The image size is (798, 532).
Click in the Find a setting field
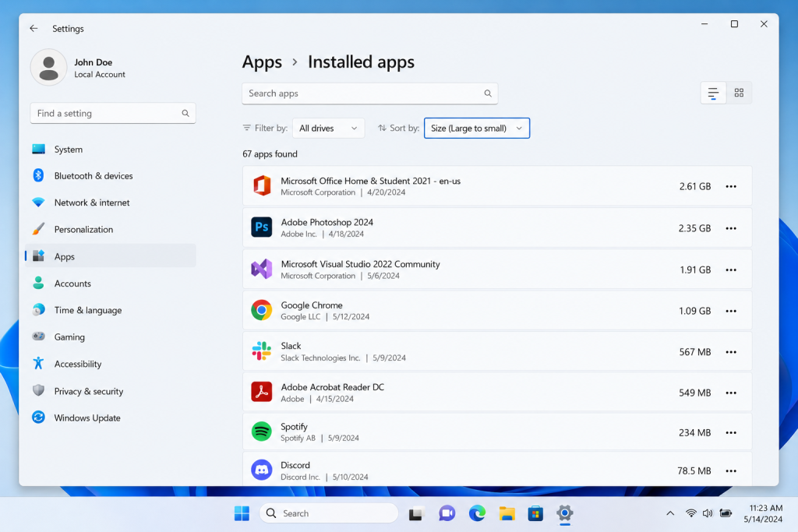(x=113, y=114)
